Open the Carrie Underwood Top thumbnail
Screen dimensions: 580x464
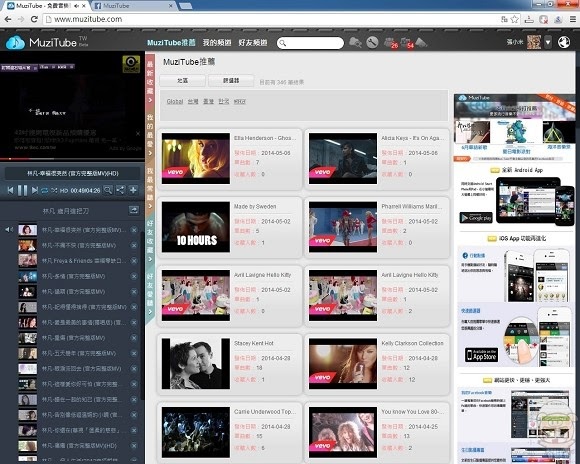pos(196,432)
